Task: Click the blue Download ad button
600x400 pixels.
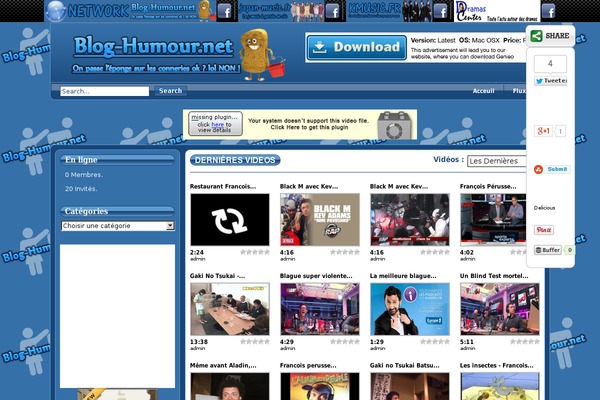Action: coord(357,47)
